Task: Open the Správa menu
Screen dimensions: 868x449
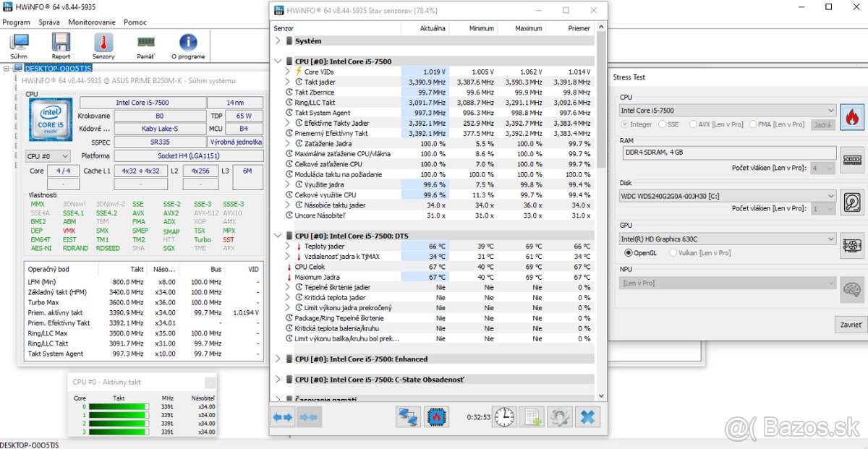Action: tap(49, 22)
